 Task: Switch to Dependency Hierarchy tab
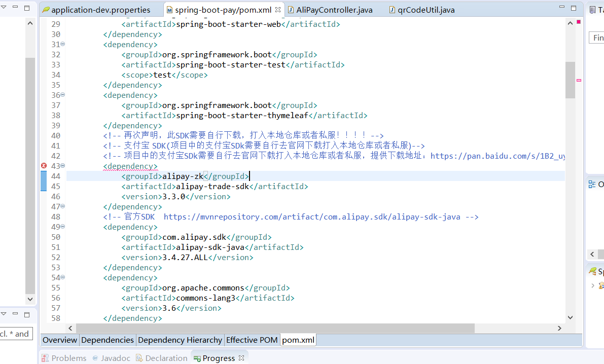coord(180,340)
